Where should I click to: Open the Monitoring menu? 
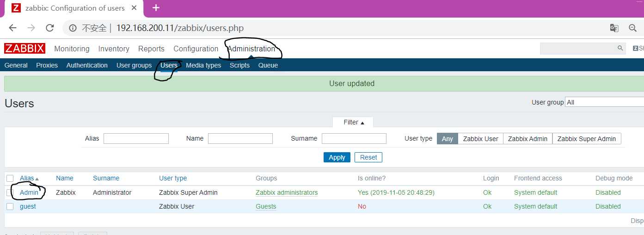tap(72, 49)
